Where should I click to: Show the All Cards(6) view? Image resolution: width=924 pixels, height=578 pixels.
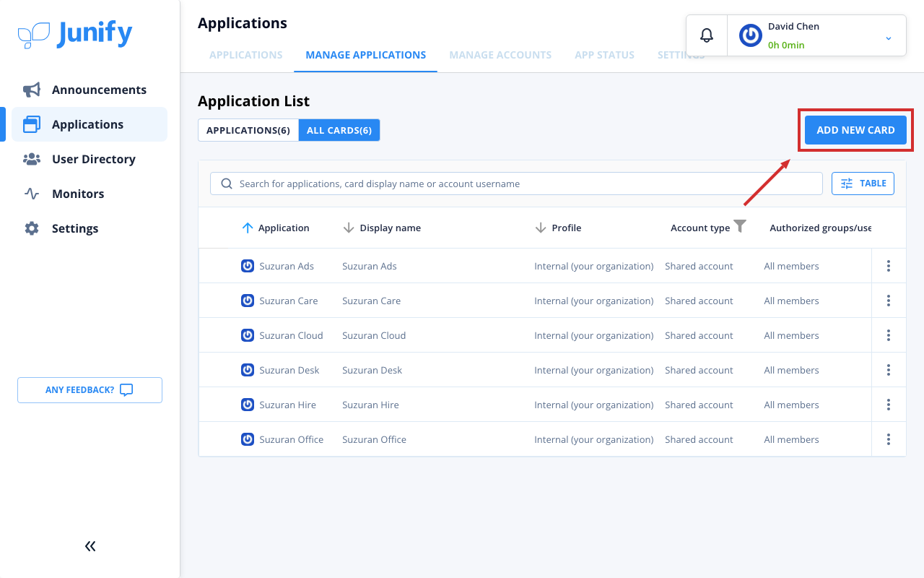[339, 130]
